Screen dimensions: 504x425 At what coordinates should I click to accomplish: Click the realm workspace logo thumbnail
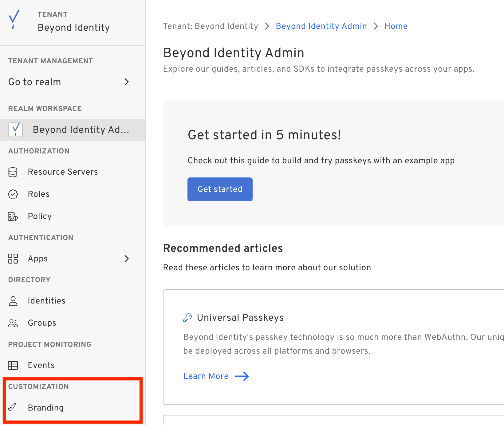[x=15, y=130]
